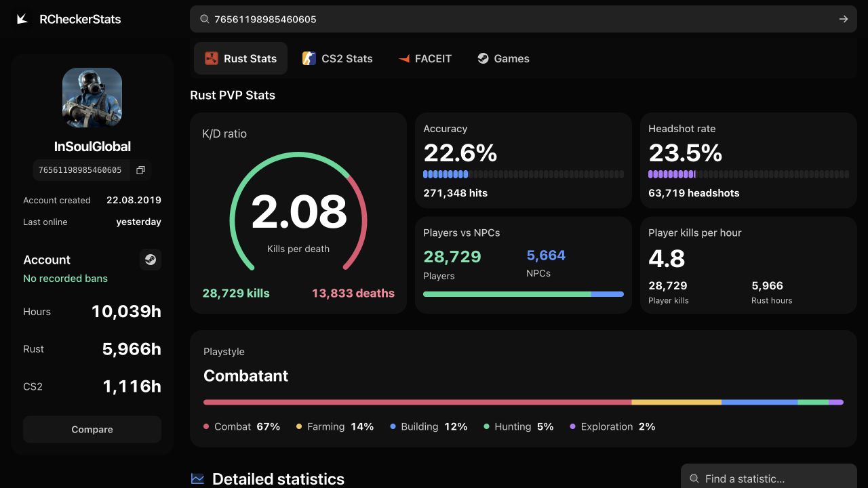
Task: Click the FACEIT logo icon
Action: click(404, 58)
